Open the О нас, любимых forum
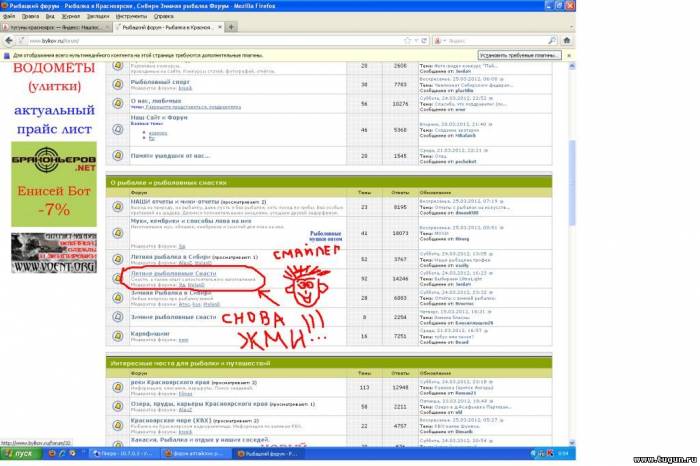Viewport: 700px width, 466px height. tap(156, 101)
